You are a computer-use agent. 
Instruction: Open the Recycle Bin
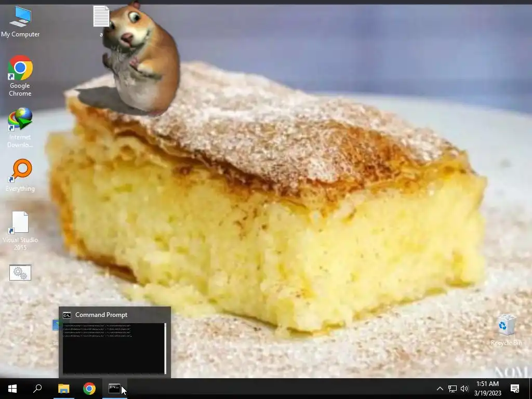point(506,330)
